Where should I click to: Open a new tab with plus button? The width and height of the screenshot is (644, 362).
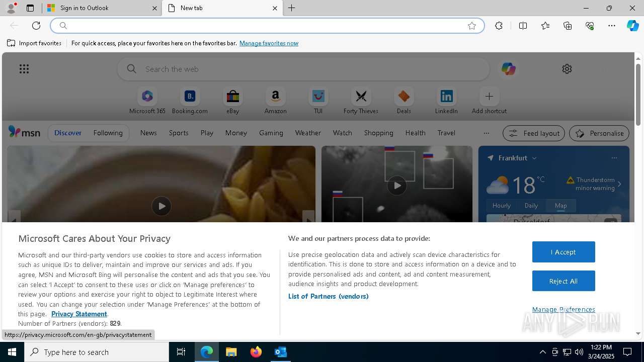292,8
